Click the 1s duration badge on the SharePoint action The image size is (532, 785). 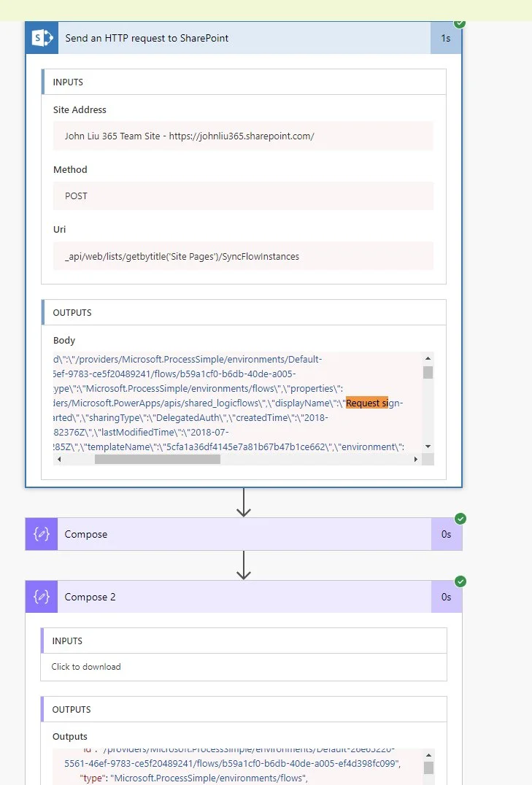(x=445, y=38)
